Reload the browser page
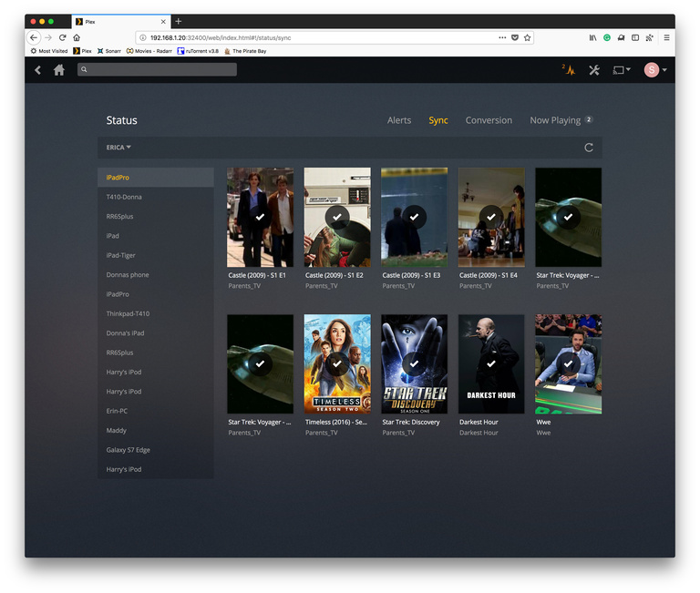This screenshot has width=700, height=593. tap(63, 38)
